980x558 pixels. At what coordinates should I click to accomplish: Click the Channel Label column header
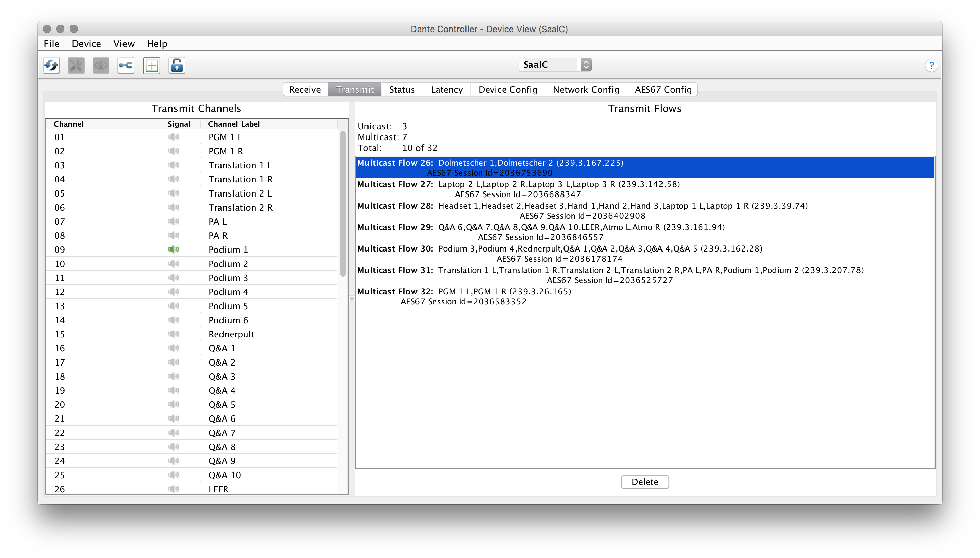pos(234,124)
